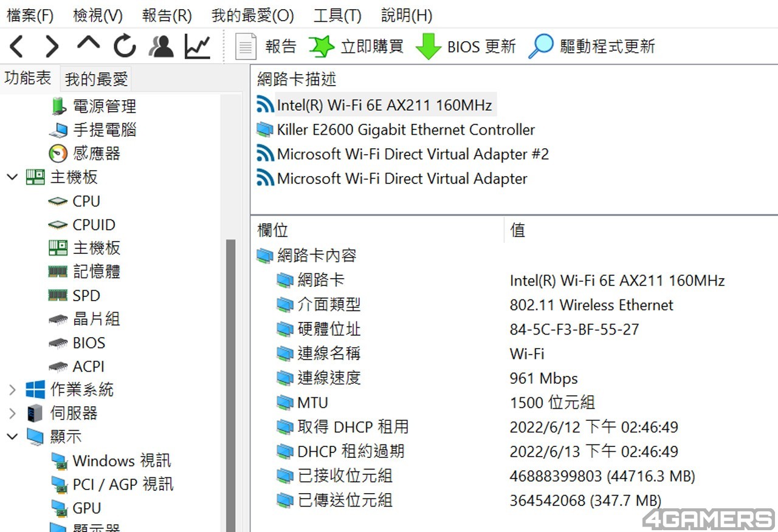Select 感應器 in the tree
The height and width of the screenshot is (532, 778).
pyautogui.click(x=97, y=153)
